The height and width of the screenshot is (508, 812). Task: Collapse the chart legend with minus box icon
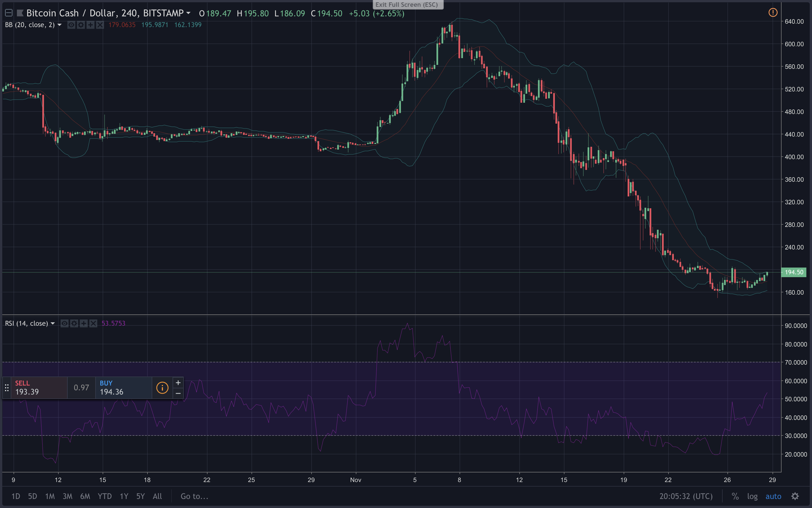[x=9, y=13]
